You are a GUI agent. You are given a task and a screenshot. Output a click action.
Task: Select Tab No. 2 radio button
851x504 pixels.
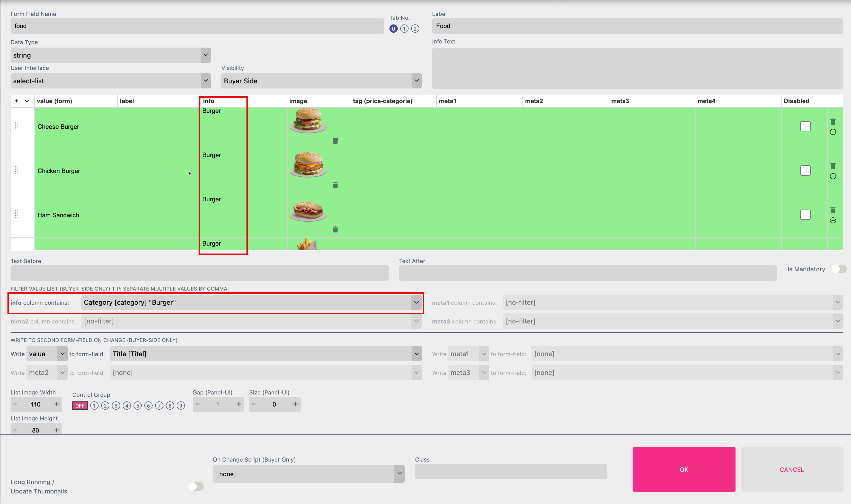(415, 29)
